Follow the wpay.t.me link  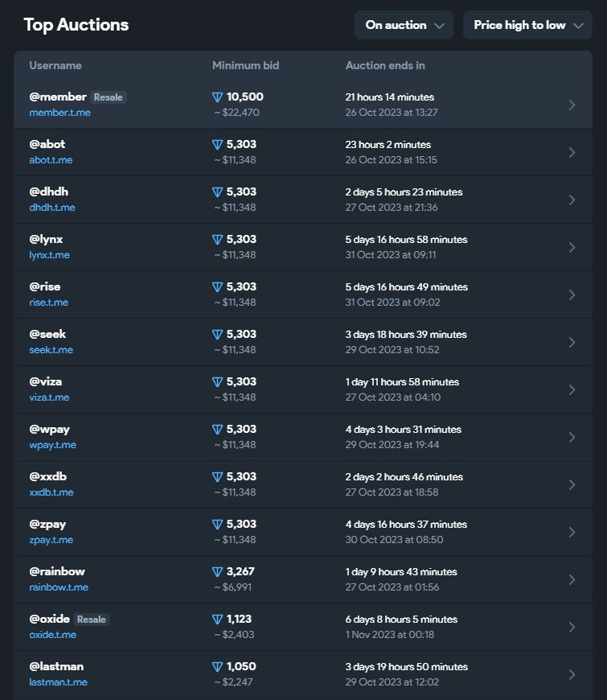point(52,445)
